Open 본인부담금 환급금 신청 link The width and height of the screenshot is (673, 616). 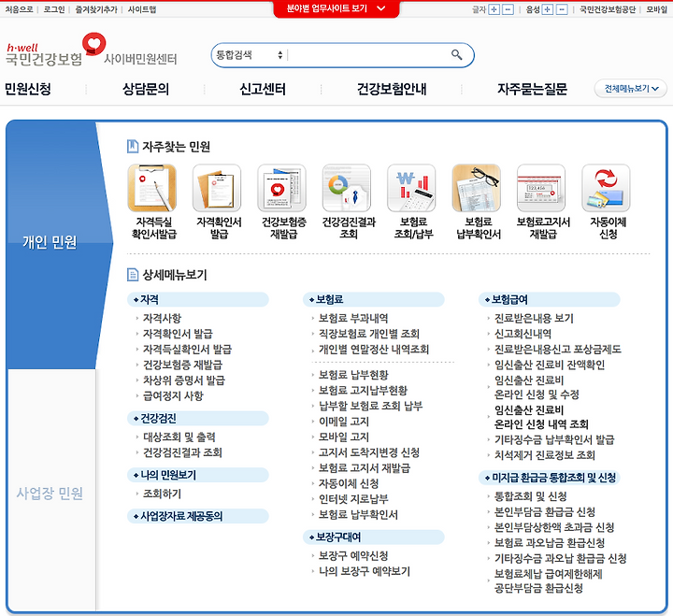545,511
